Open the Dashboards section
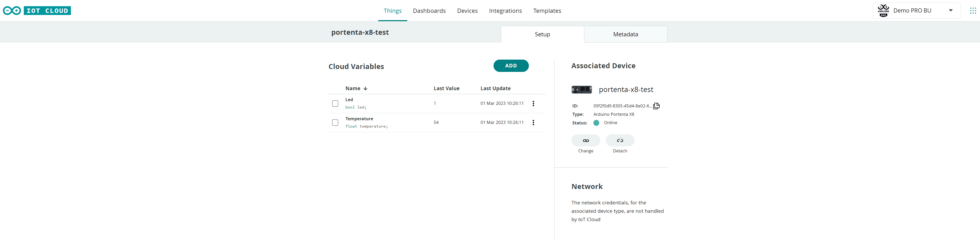This screenshot has width=980, height=241. pyautogui.click(x=429, y=11)
